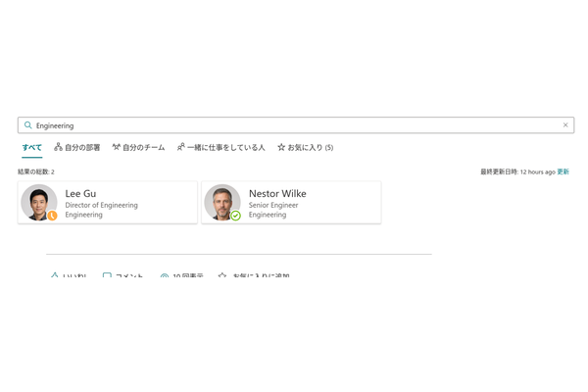The height and width of the screenshot is (392, 588).
Task: Click Engineering department under Lee Gu
Action: coord(83,215)
